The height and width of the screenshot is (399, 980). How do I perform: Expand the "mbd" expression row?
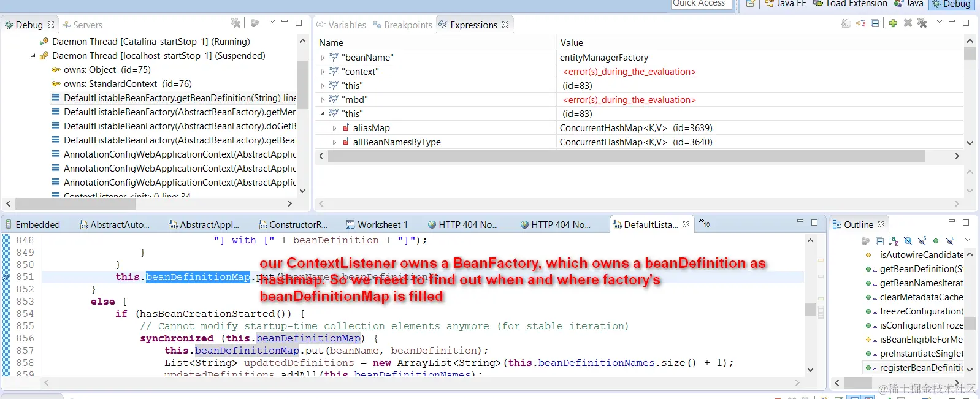click(323, 100)
